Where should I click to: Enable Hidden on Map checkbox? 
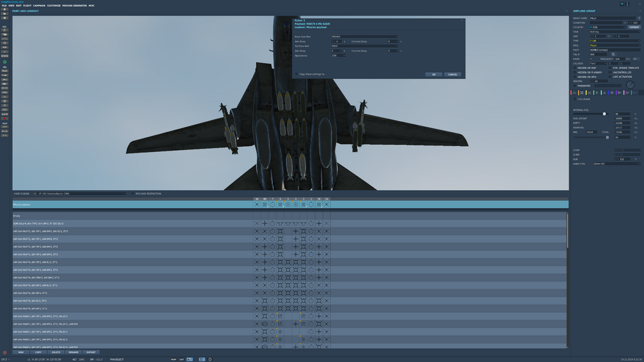[575, 68]
